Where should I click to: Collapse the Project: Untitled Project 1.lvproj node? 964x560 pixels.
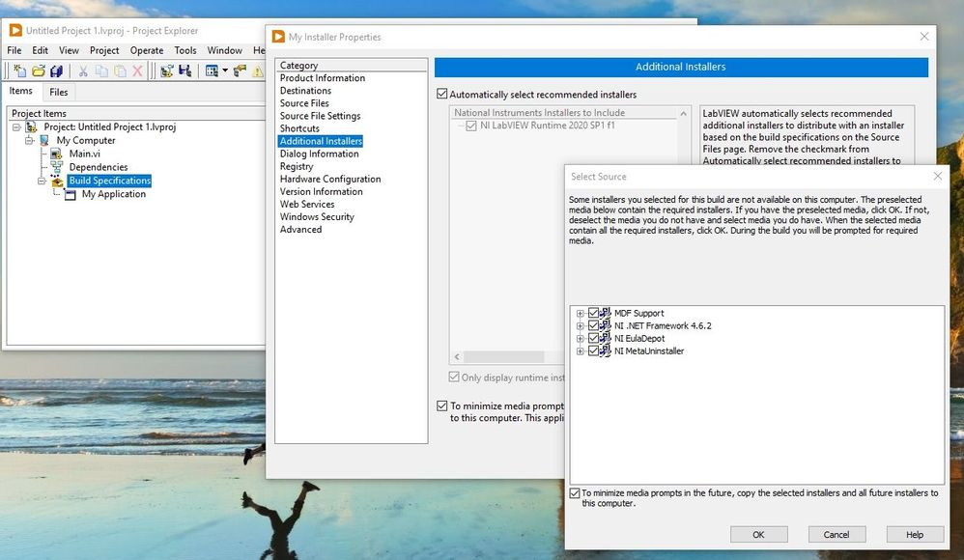pyautogui.click(x=16, y=127)
